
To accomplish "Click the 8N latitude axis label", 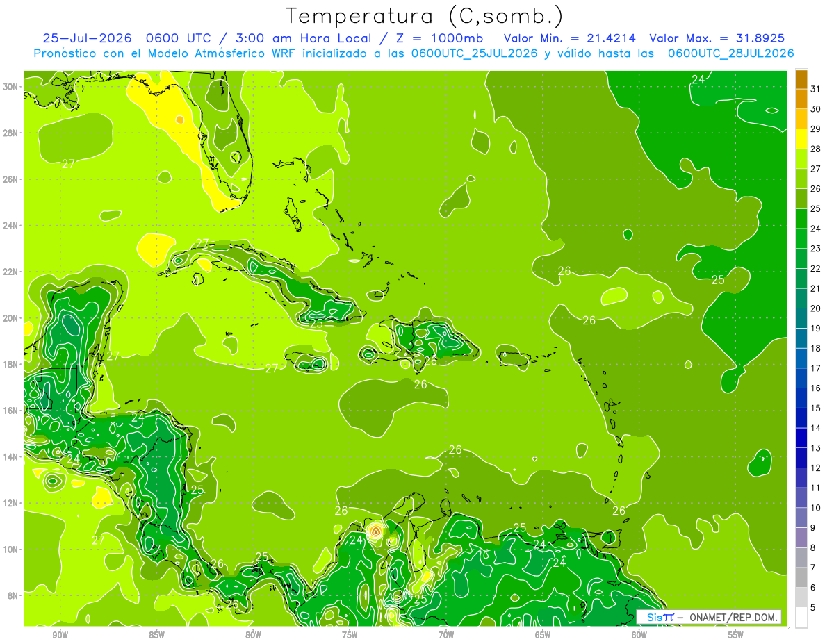I will (x=13, y=595).
